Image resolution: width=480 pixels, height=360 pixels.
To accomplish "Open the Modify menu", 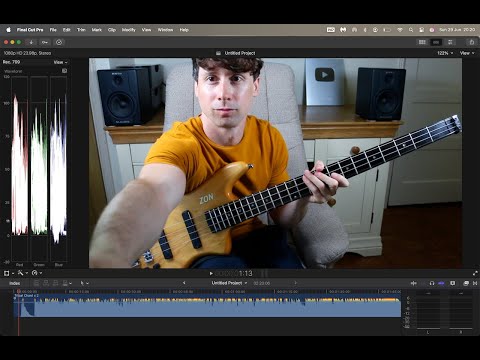I will pyautogui.click(x=129, y=30).
